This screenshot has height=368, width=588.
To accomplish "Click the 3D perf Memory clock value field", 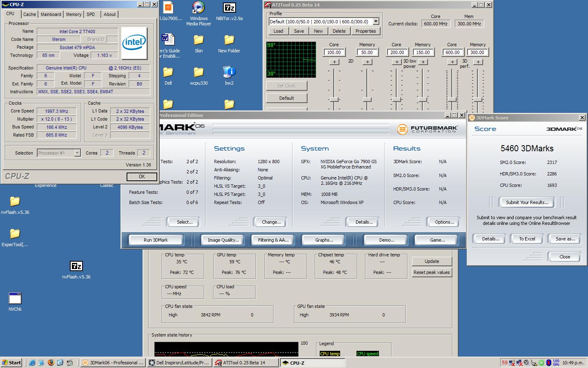I will 477,52.
